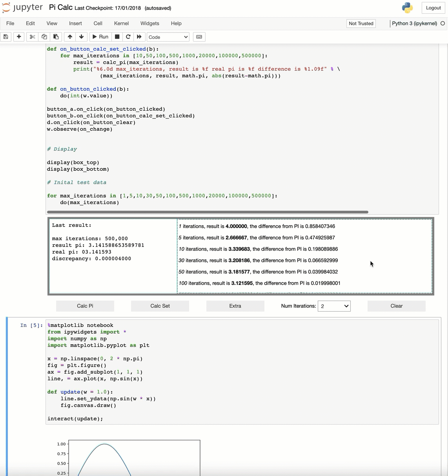The height and width of the screenshot is (476, 448).
Task: Click the In [5] cell prompt
Action: pos(31,325)
